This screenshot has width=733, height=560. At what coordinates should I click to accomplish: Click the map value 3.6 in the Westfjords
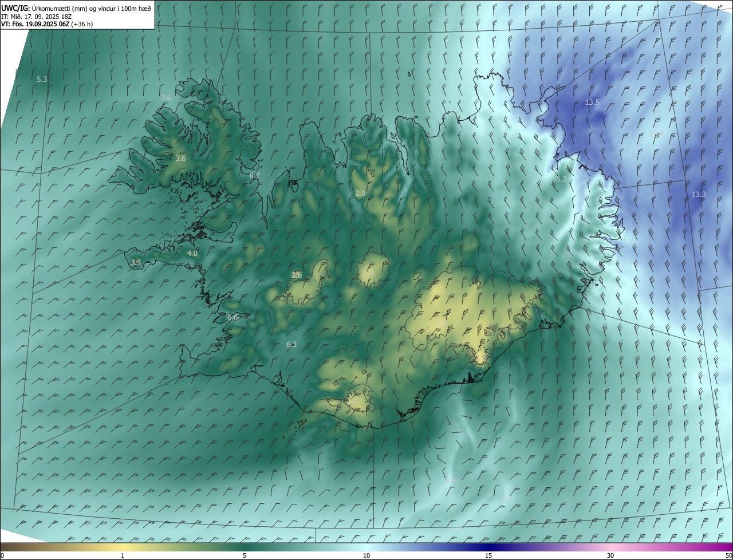[x=180, y=158]
